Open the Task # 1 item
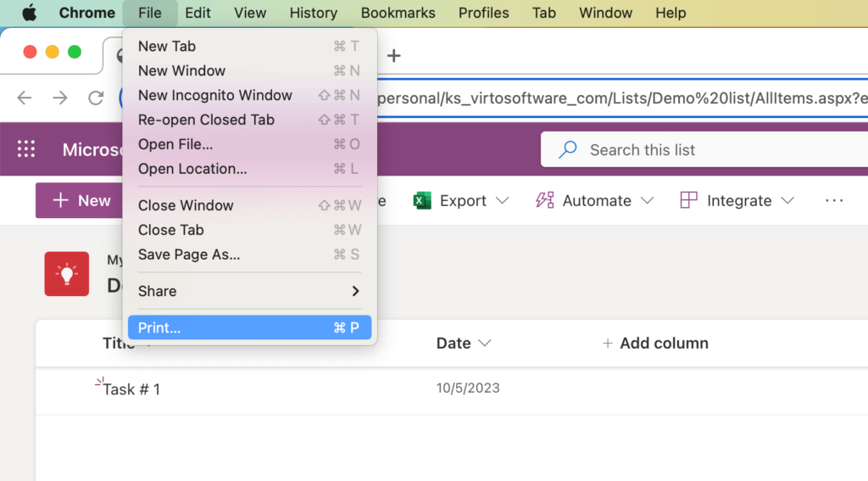Image resolution: width=868 pixels, height=481 pixels. click(131, 389)
